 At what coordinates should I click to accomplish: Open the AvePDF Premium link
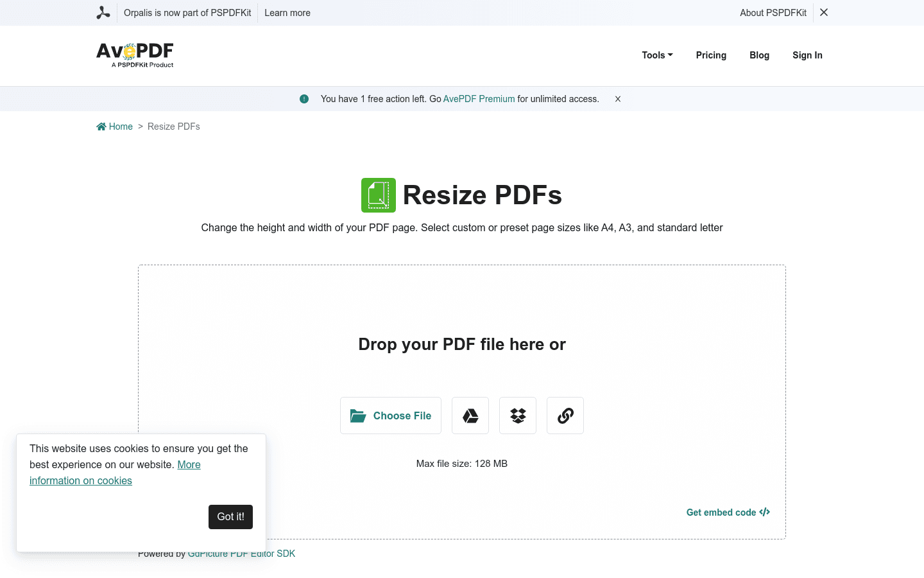pos(479,99)
